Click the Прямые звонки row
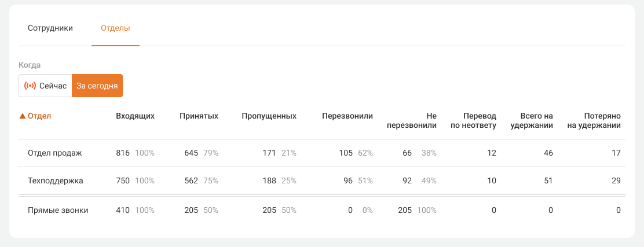644x247 pixels. pyautogui.click(x=58, y=211)
